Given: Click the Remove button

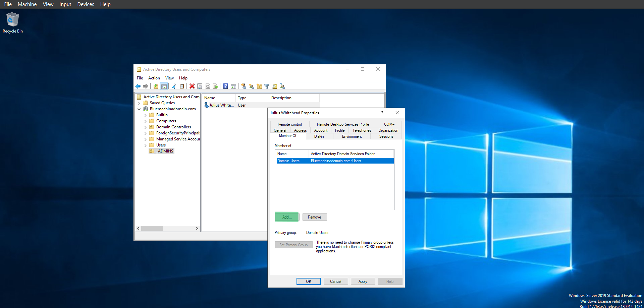Looking at the screenshot, I should pyautogui.click(x=315, y=217).
